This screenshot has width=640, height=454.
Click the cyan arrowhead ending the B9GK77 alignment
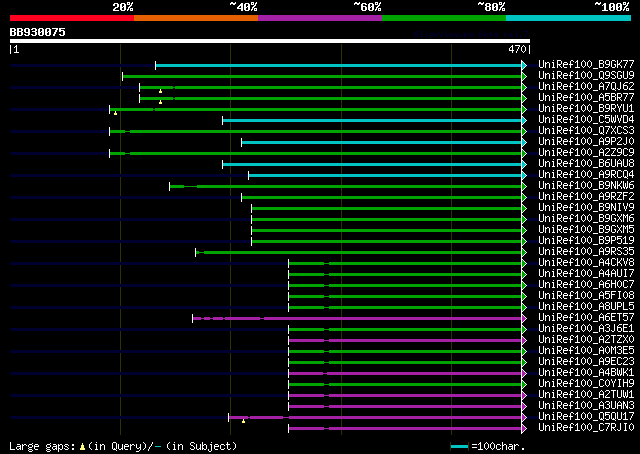click(x=524, y=65)
